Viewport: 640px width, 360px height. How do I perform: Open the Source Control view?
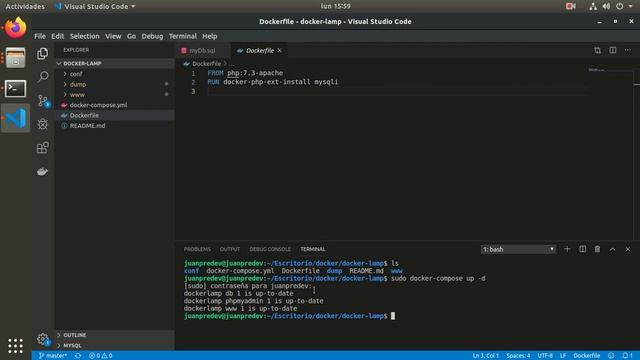(x=42, y=100)
